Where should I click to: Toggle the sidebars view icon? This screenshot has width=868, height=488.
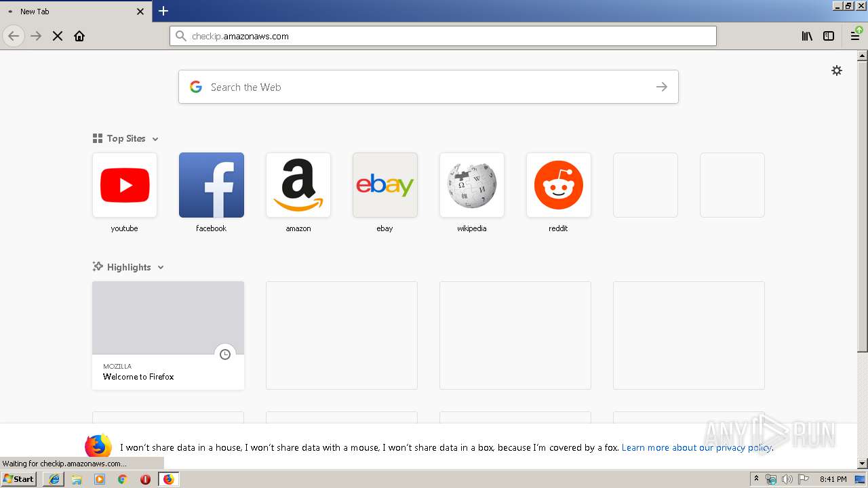[829, 36]
